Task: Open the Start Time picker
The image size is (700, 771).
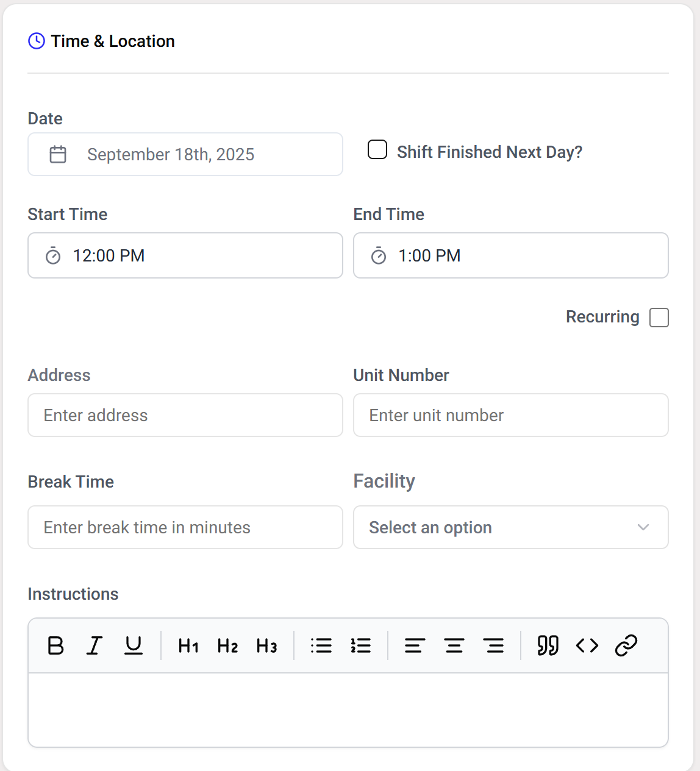Action: [185, 256]
